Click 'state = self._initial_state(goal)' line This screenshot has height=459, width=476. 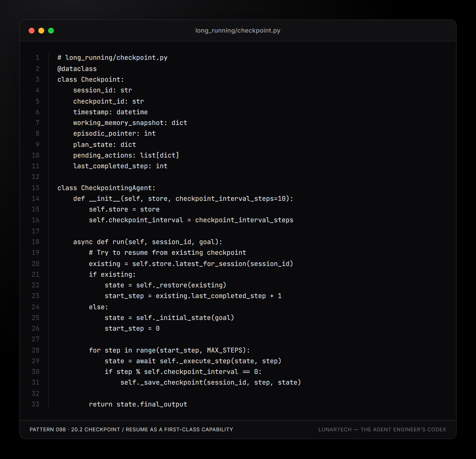(x=170, y=318)
